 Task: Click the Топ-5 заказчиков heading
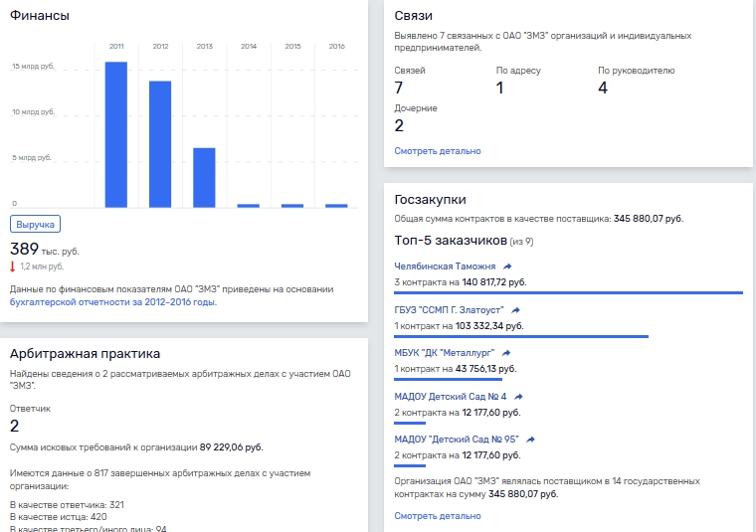pos(451,240)
